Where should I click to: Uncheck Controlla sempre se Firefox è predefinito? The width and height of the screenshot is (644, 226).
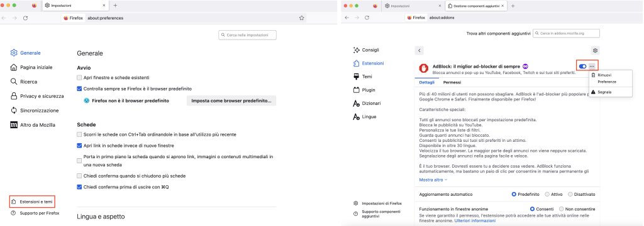[x=79, y=89]
